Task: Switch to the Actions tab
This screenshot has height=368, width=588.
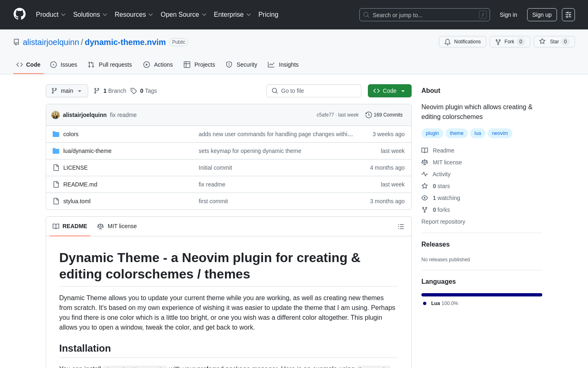Action: 158,65
